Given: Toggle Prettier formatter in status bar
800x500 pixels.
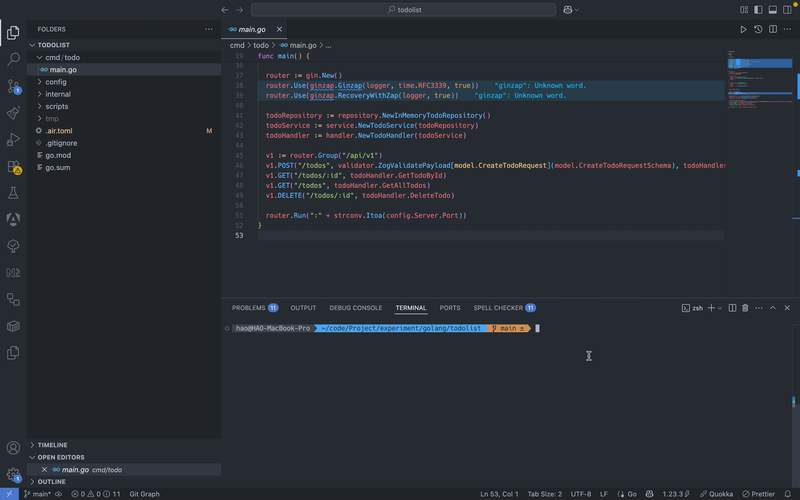Looking at the screenshot, I should tap(758, 494).
